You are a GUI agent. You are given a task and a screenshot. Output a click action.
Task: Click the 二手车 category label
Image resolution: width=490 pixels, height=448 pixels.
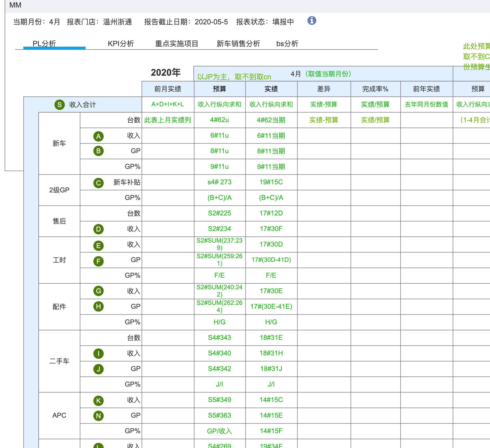tap(59, 361)
